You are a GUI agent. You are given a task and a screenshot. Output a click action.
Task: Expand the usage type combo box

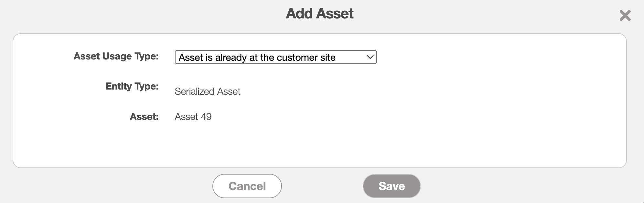(x=275, y=57)
